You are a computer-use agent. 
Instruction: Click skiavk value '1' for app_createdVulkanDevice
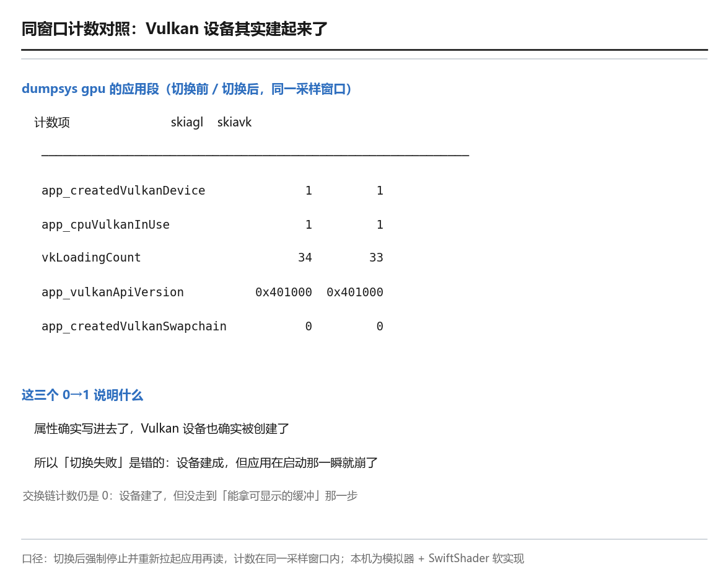380,190
